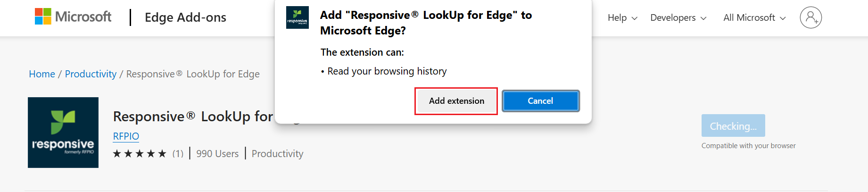Viewport: 868px width, 192px height.
Task: Click the Help chevron arrow
Action: point(634,18)
